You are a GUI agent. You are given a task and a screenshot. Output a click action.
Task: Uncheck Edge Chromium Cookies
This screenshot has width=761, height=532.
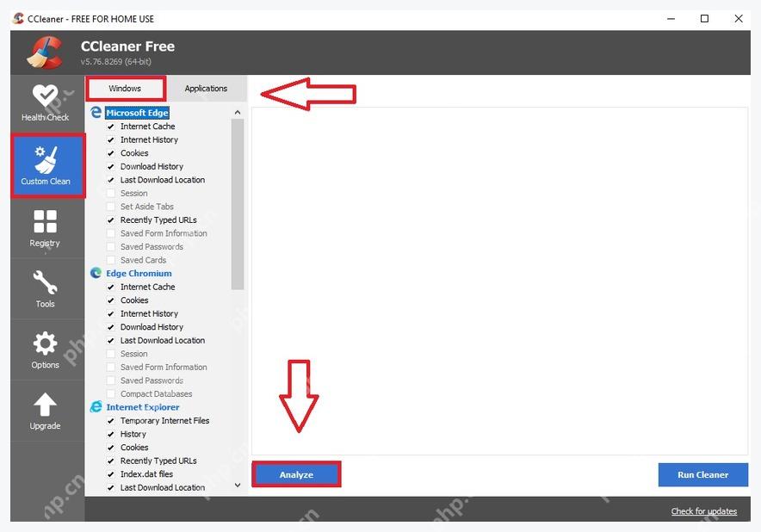click(x=111, y=300)
